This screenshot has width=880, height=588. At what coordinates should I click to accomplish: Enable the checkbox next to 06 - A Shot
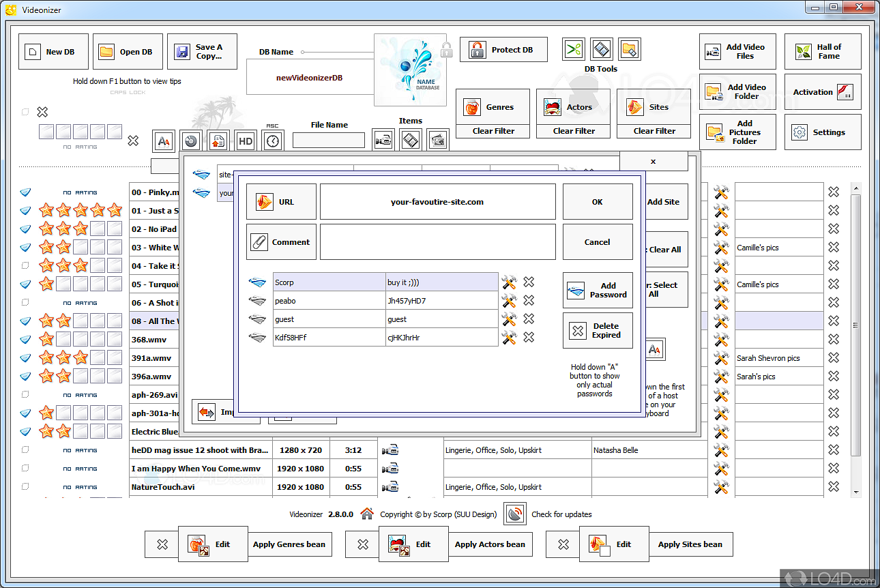pos(25,302)
